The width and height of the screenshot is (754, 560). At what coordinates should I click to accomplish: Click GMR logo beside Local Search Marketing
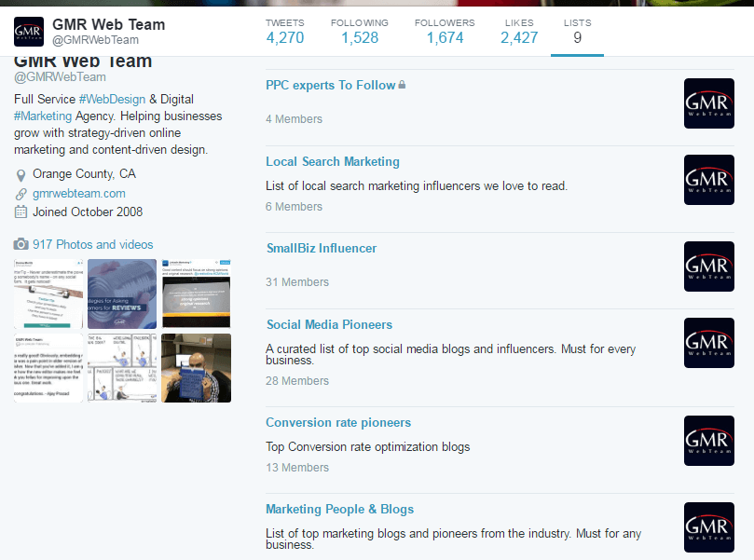pyautogui.click(x=709, y=180)
